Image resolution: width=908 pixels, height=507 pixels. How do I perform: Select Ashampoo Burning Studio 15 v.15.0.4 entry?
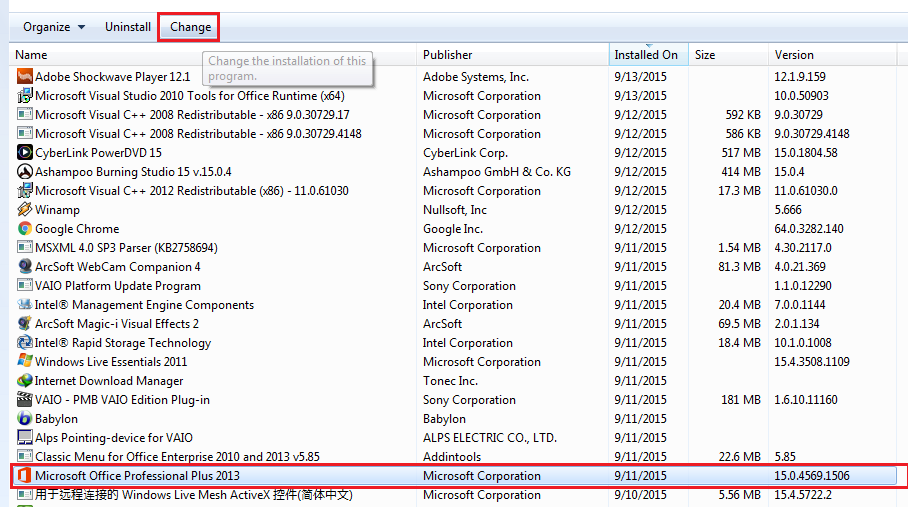(133, 172)
